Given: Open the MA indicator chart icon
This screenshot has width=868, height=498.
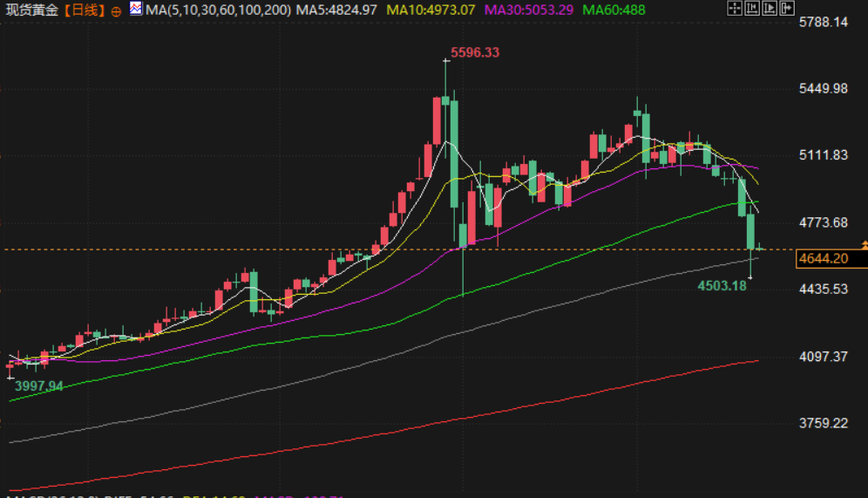Looking at the screenshot, I should coord(136,9).
